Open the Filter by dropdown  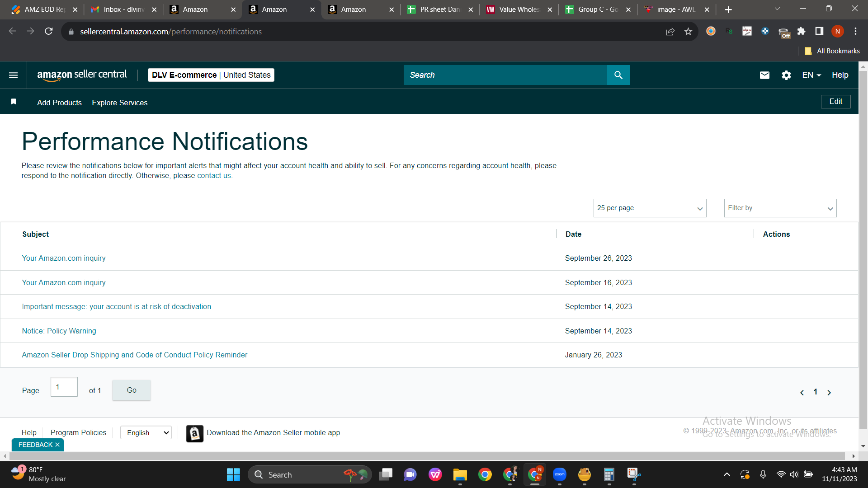point(780,208)
